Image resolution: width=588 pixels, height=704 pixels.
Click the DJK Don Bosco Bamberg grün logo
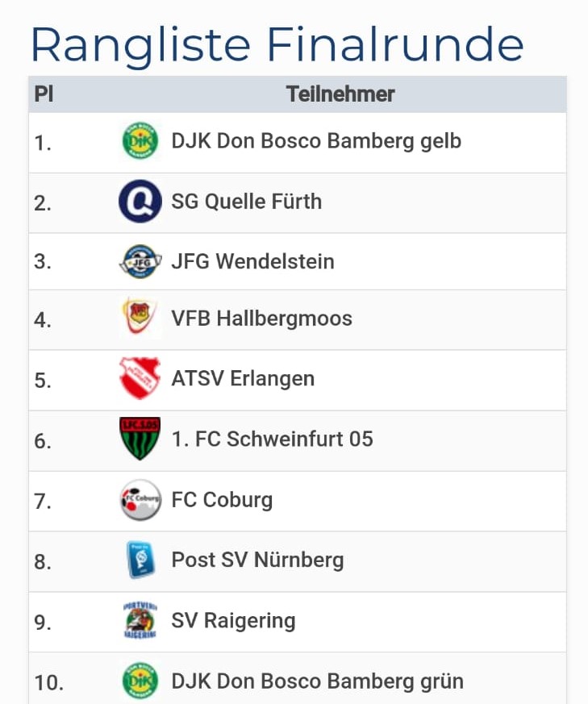pyautogui.click(x=140, y=681)
